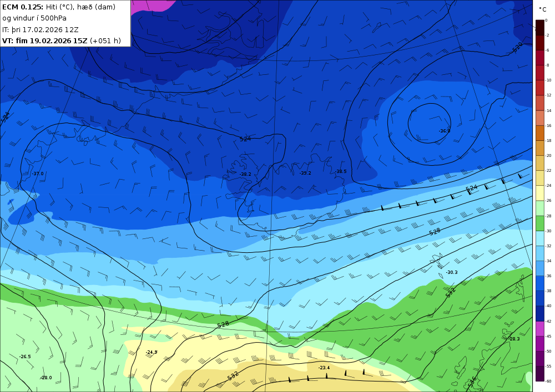The image size is (555, 392).
Task: Click the light green swatch between -26 and -28
Action: [x=540, y=208]
